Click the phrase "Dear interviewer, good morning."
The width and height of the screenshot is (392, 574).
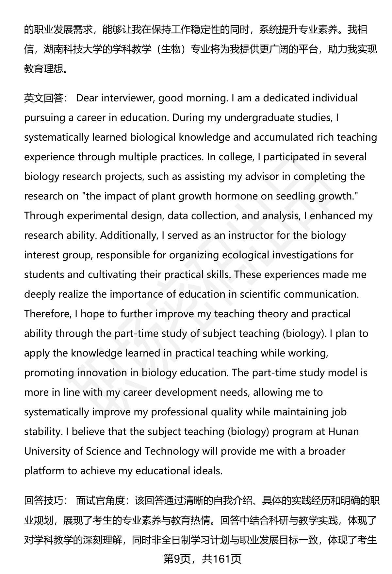coord(152,98)
